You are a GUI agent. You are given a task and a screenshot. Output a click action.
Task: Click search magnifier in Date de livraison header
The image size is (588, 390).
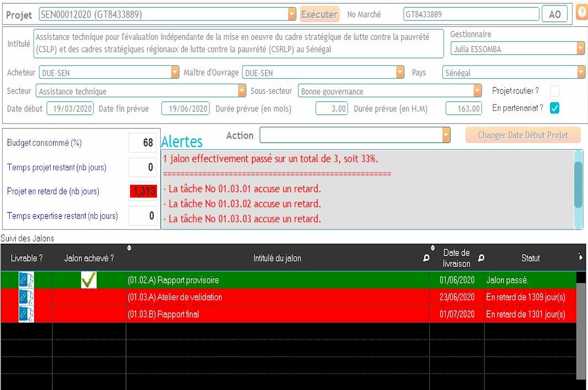pyautogui.click(x=481, y=258)
